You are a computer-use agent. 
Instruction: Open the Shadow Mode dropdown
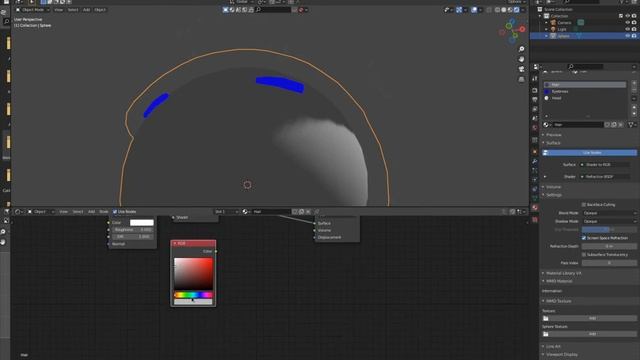coord(609,221)
